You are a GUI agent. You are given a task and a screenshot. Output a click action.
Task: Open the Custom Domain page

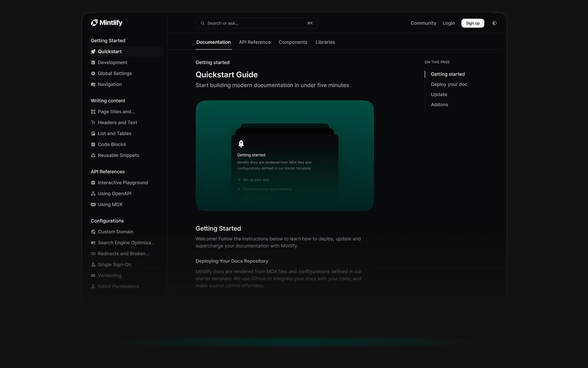[x=115, y=232]
